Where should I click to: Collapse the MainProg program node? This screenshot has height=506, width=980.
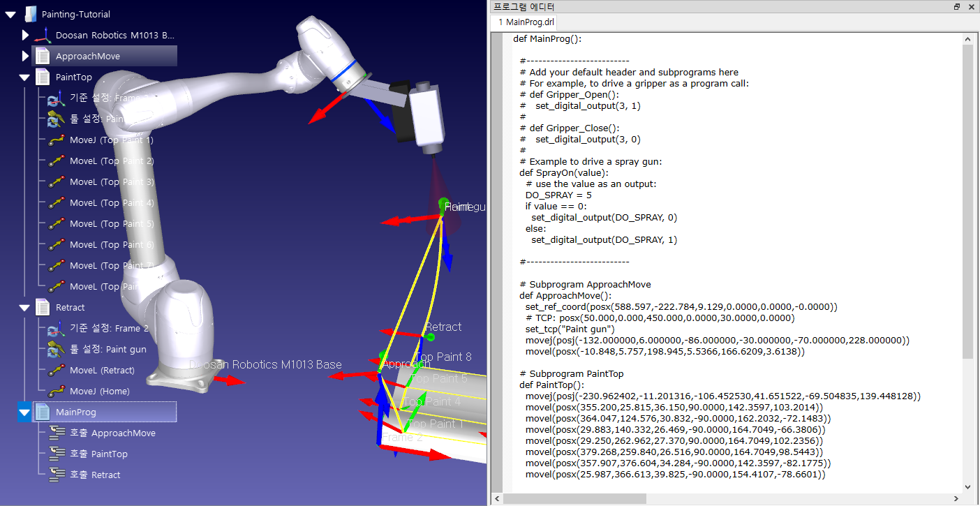(x=24, y=412)
